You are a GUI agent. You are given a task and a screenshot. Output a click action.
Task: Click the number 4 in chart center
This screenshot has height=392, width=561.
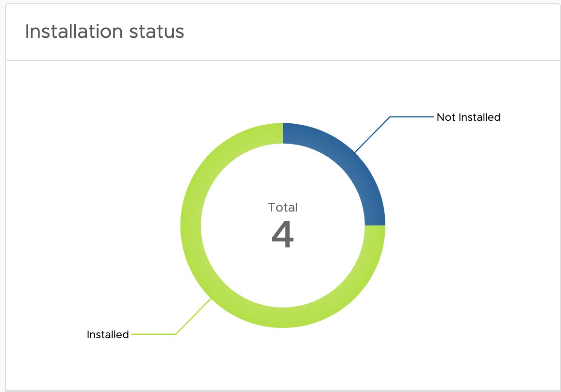[x=282, y=236]
